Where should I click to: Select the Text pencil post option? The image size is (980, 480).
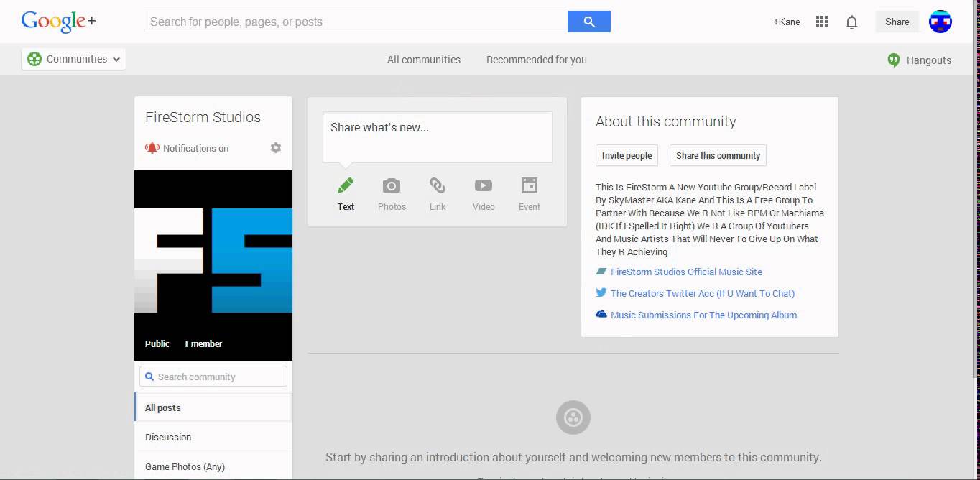(346, 186)
